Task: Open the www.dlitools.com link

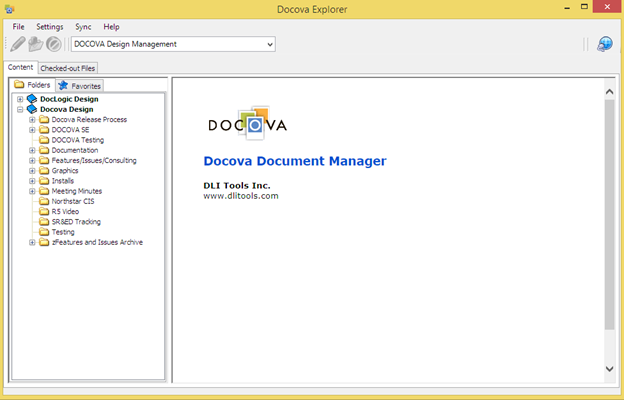Action: (x=241, y=196)
